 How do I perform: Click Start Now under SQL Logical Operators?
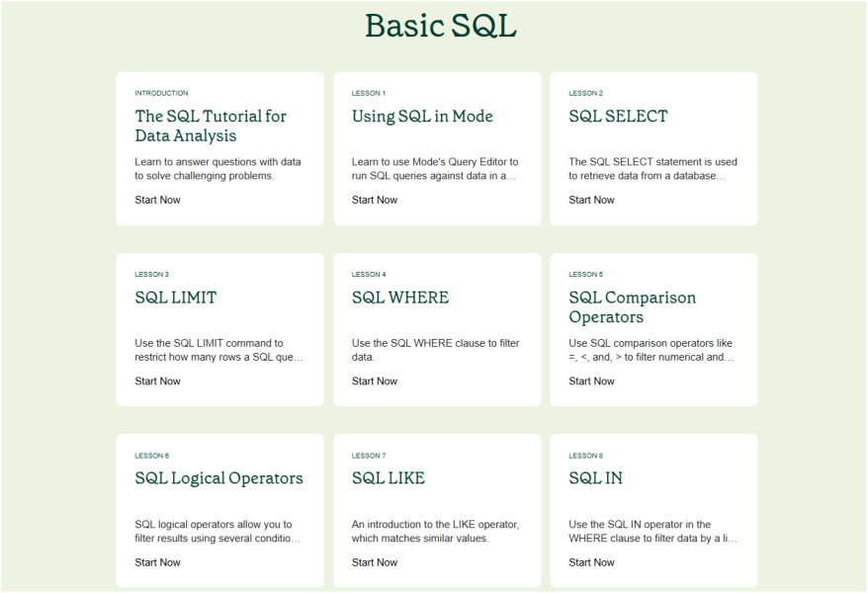coord(157,562)
